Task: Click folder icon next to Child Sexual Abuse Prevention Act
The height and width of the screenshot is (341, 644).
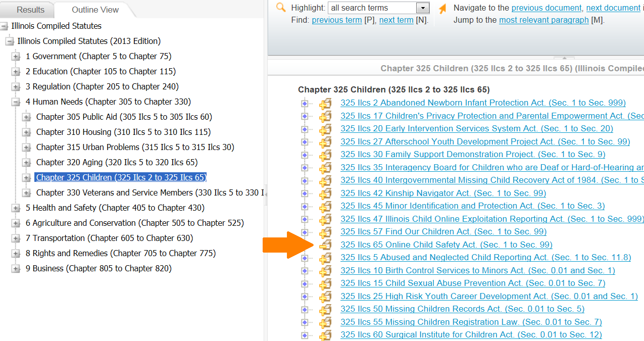Action: 325,283
